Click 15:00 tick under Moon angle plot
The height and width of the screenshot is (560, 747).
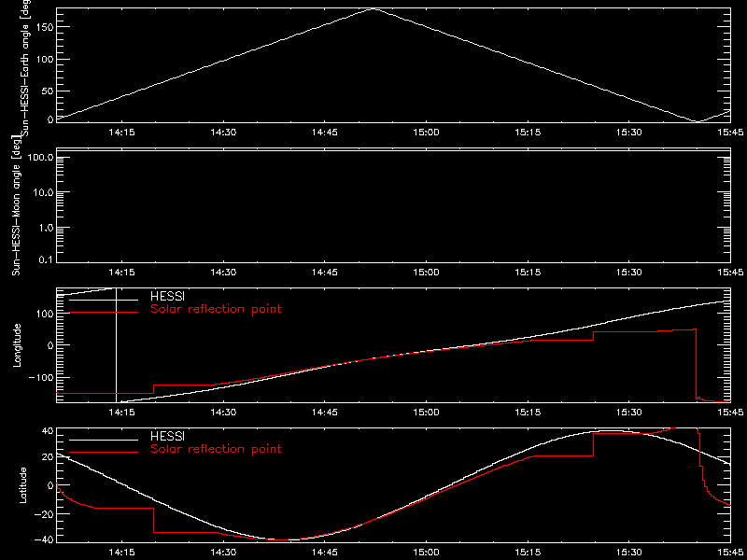pos(426,273)
